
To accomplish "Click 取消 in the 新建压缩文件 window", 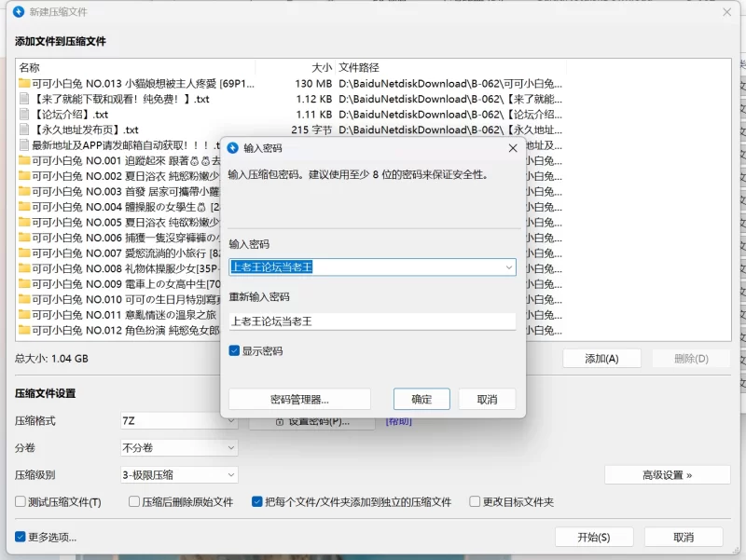I will 684,537.
